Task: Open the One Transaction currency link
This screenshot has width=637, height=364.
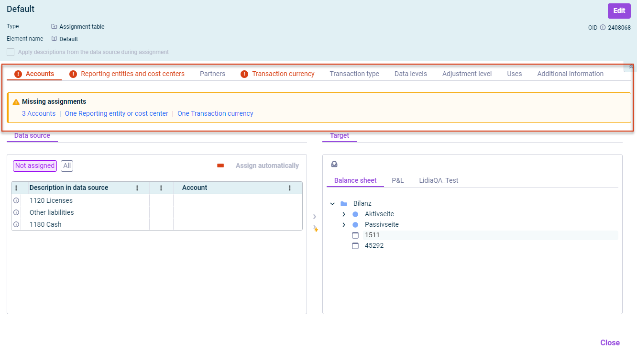Action: [215, 113]
